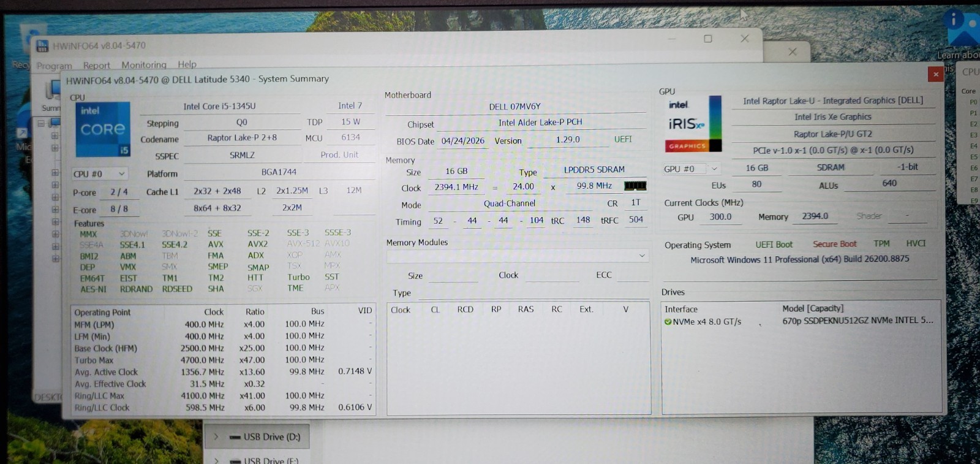Click the USB Drive (D:) drive icon
Image resolution: width=980 pixels, height=464 pixels.
(235, 438)
